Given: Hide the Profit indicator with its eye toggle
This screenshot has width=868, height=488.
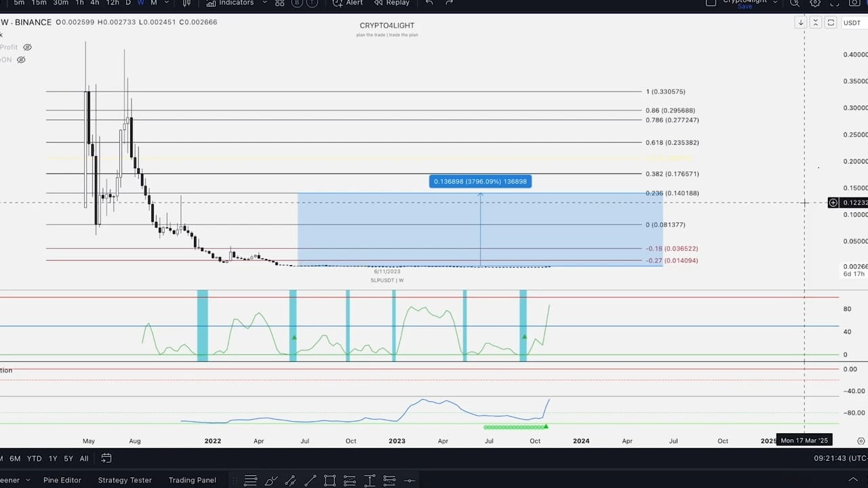Looking at the screenshot, I should pyautogui.click(x=27, y=47).
